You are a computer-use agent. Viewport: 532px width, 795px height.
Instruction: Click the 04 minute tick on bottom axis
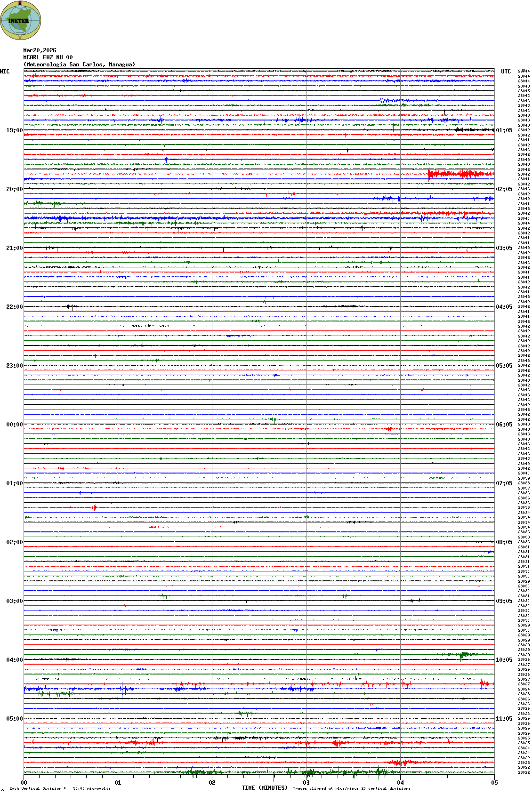pos(401,783)
